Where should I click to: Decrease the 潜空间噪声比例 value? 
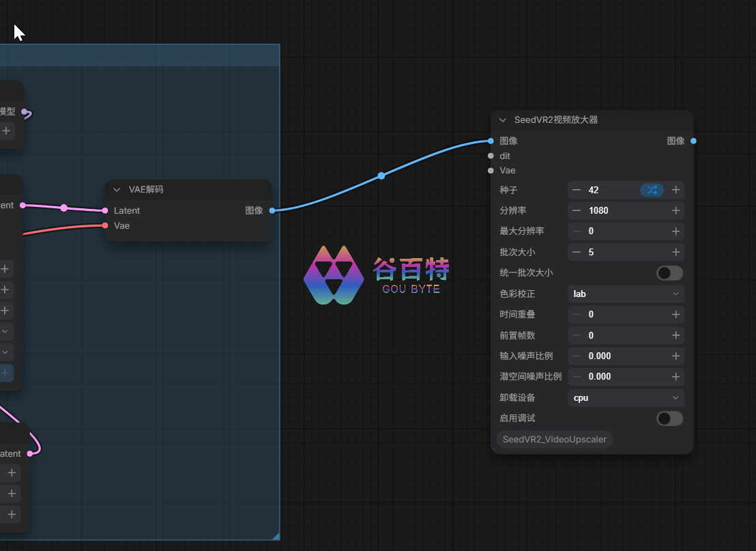point(577,377)
